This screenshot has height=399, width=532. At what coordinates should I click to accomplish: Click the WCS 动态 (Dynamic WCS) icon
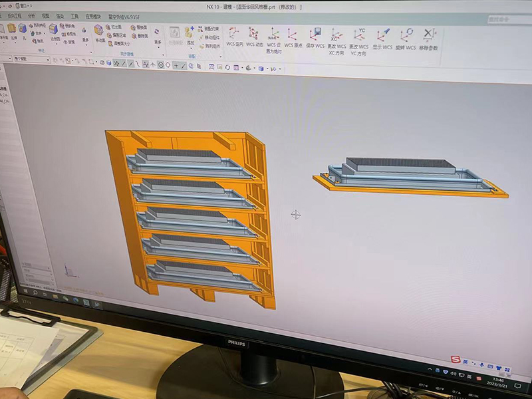253,33
